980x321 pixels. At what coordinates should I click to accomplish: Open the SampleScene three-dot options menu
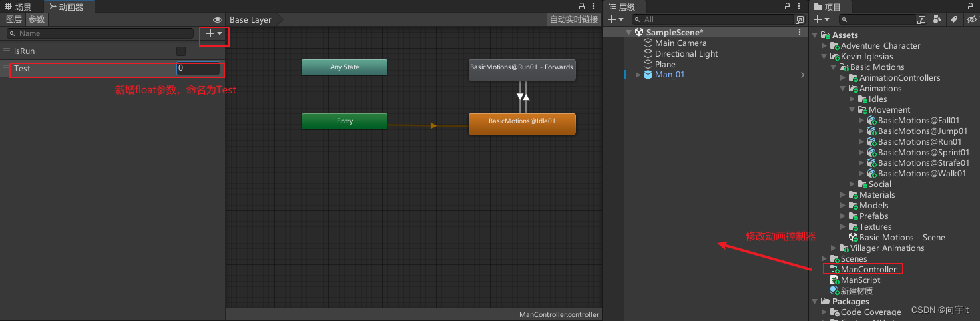click(800, 32)
